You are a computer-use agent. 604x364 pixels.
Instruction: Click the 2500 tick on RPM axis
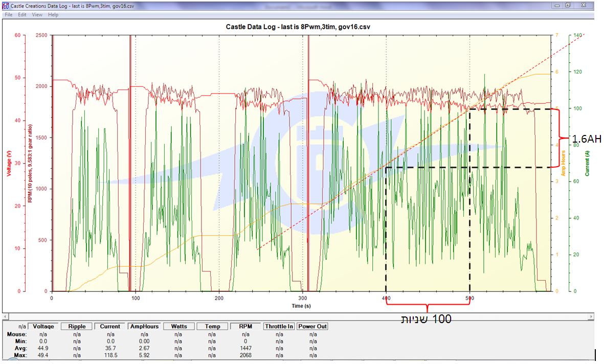pos(41,35)
